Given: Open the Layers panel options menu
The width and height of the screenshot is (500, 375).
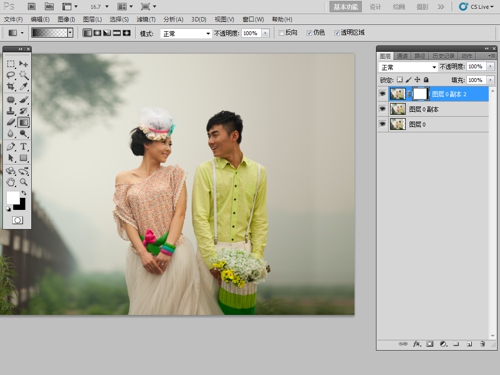Looking at the screenshot, I should [x=491, y=56].
